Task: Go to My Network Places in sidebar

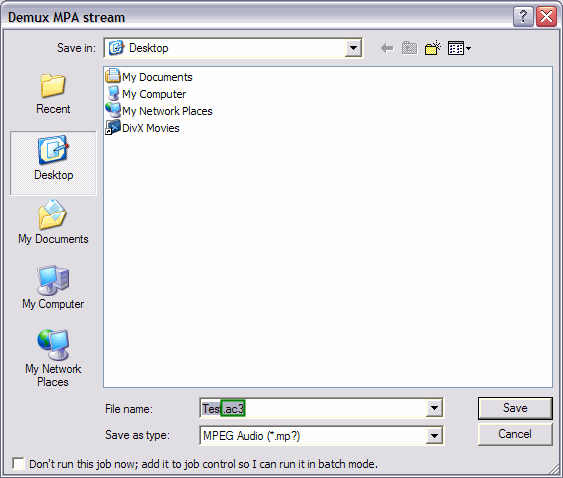Action: 53,358
